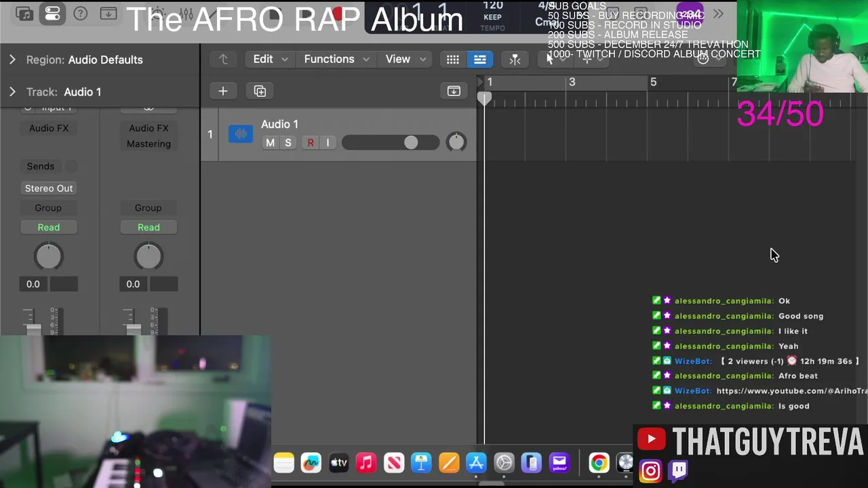Click the tempo display showing 120

point(493,7)
